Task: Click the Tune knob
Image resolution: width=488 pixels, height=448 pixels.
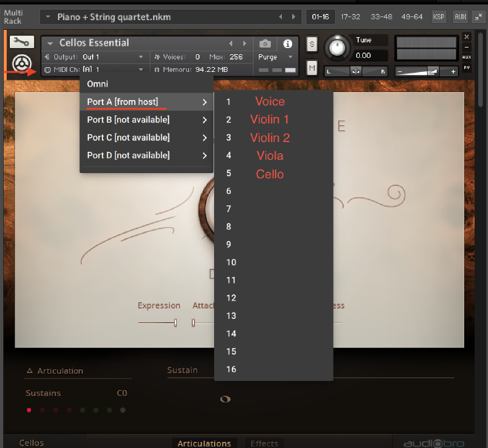Action: coord(337,48)
